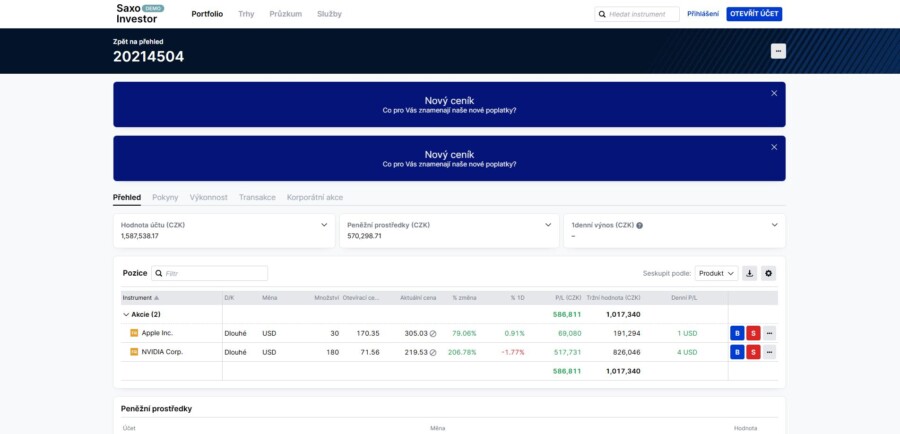The height and width of the screenshot is (434, 900).
Task: Click the B buy button for Apple Inc.
Action: pos(737,333)
